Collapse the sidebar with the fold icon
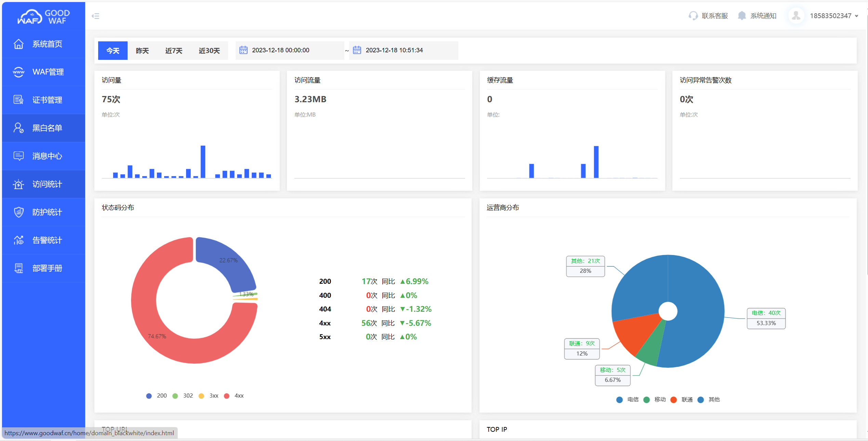 click(x=96, y=16)
